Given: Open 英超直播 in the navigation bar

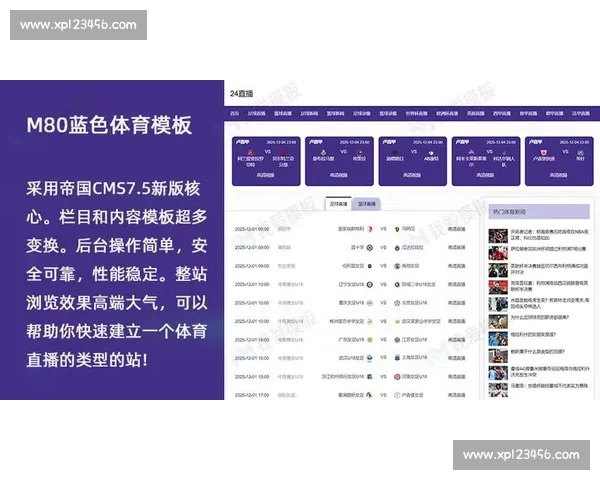Looking at the screenshot, I should (475, 114).
